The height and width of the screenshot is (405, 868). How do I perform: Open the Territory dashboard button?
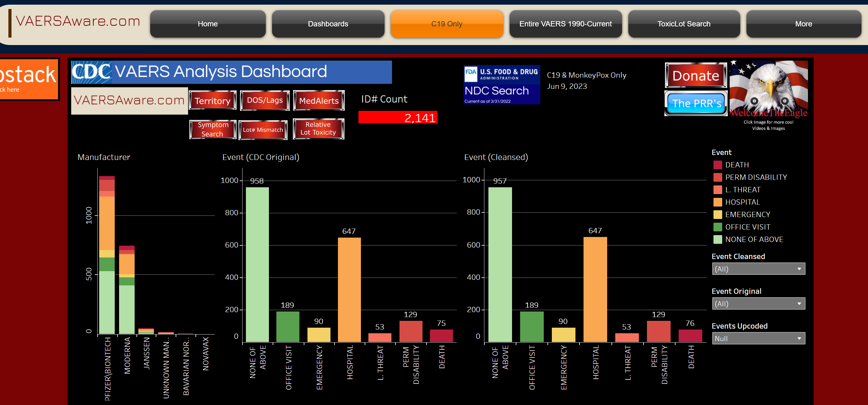coord(213,101)
